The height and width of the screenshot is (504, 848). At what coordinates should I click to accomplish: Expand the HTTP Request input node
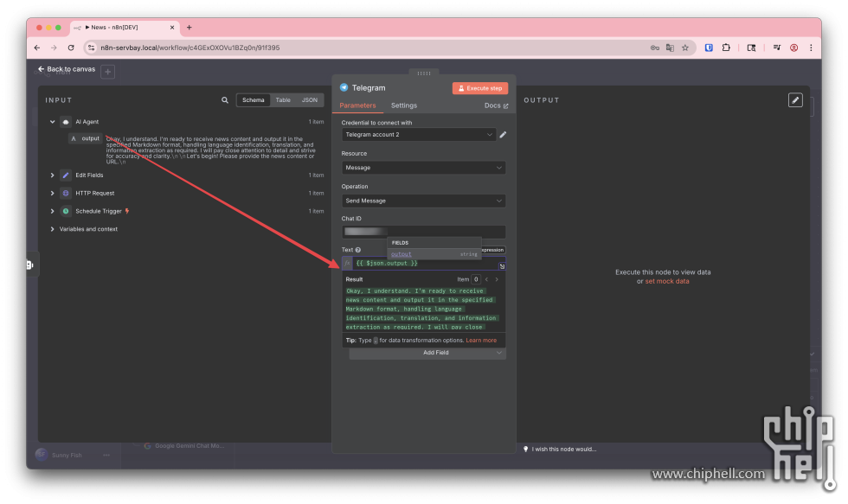[53, 193]
